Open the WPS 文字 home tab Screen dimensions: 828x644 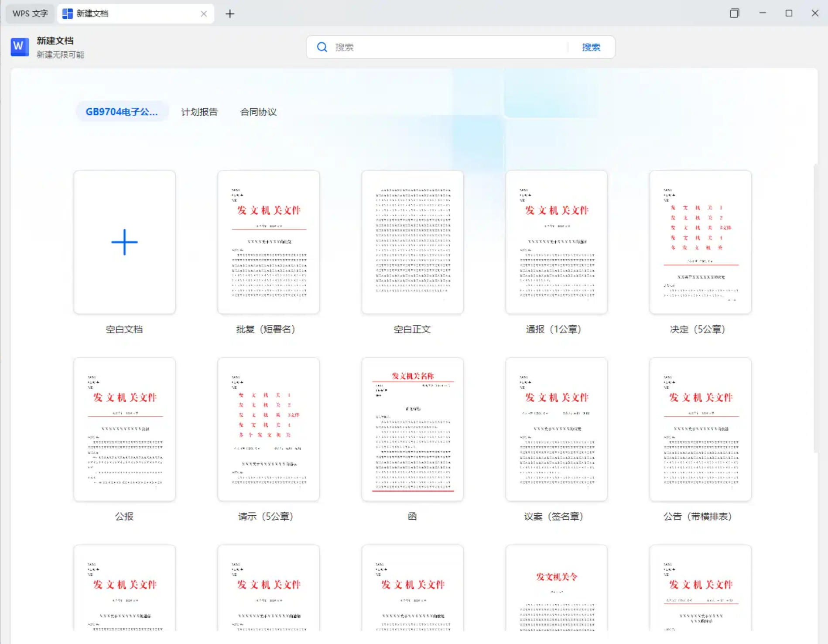point(30,14)
